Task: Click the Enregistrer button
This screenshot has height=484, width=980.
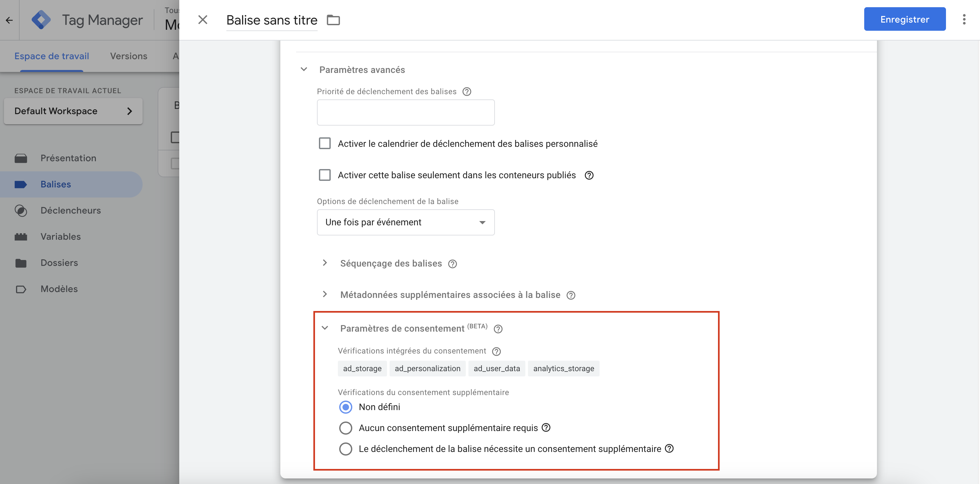Action: [904, 19]
